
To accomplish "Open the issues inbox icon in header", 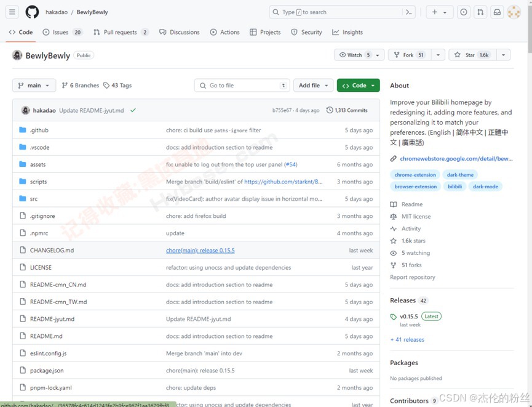I will pyautogui.click(x=464, y=12).
